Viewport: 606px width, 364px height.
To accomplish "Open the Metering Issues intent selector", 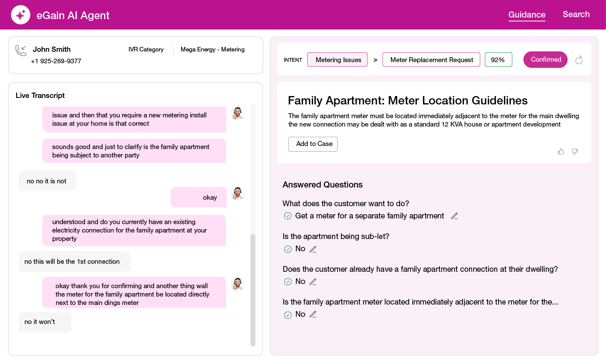I will pyautogui.click(x=338, y=60).
